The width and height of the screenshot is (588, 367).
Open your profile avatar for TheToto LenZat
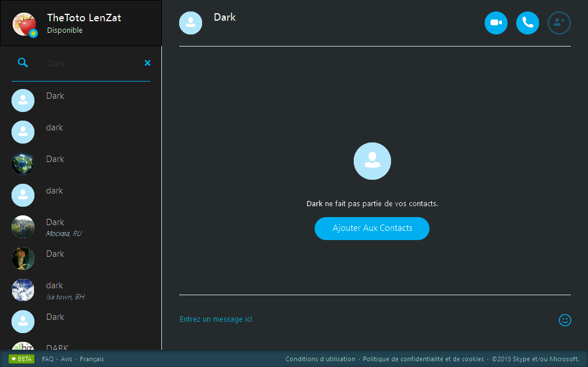coord(23,23)
